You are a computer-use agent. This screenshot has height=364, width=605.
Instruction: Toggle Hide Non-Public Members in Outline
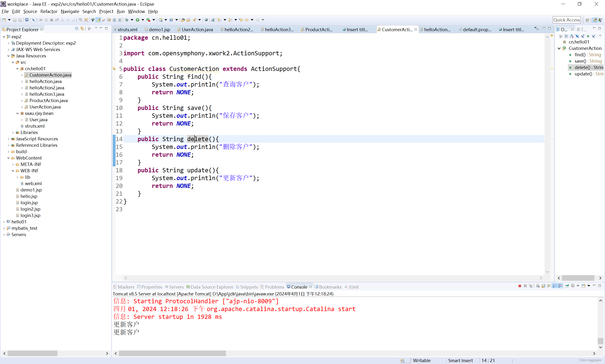click(x=588, y=36)
